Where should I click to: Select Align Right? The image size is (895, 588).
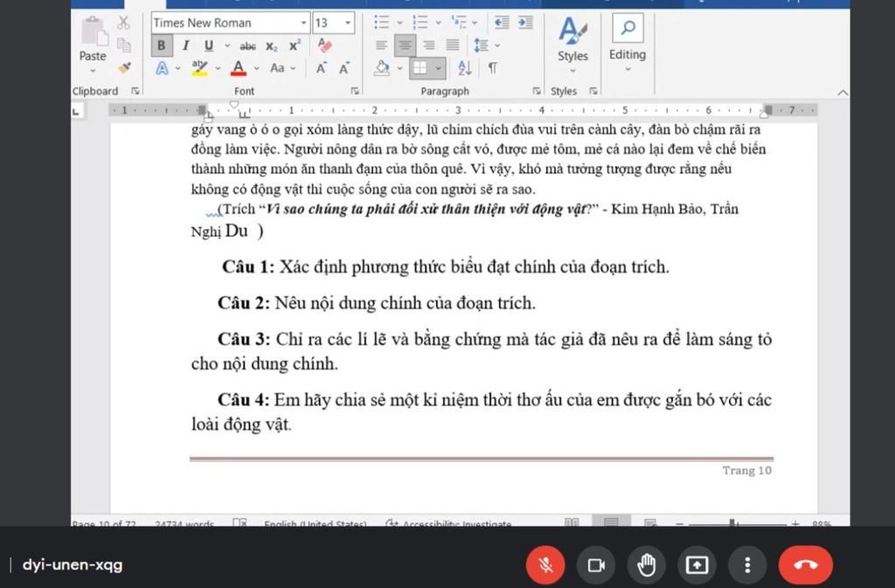(428, 45)
